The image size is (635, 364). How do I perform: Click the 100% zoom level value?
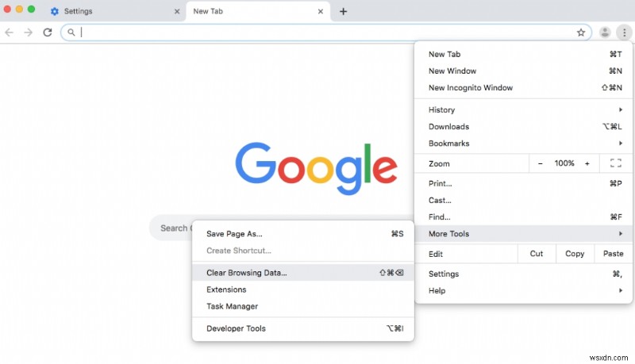[x=564, y=163]
